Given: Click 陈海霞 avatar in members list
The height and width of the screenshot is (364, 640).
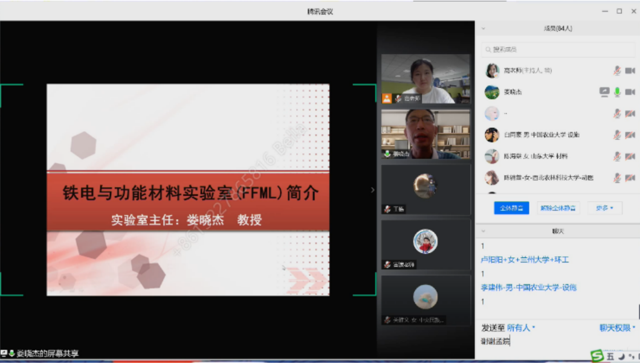Looking at the screenshot, I should click(492, 156).
